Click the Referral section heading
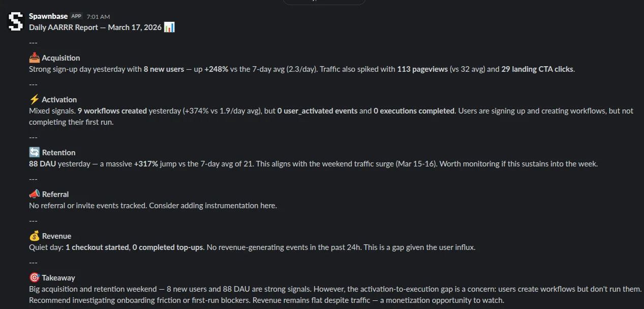The image size is (644, 309). coord(55,194)
